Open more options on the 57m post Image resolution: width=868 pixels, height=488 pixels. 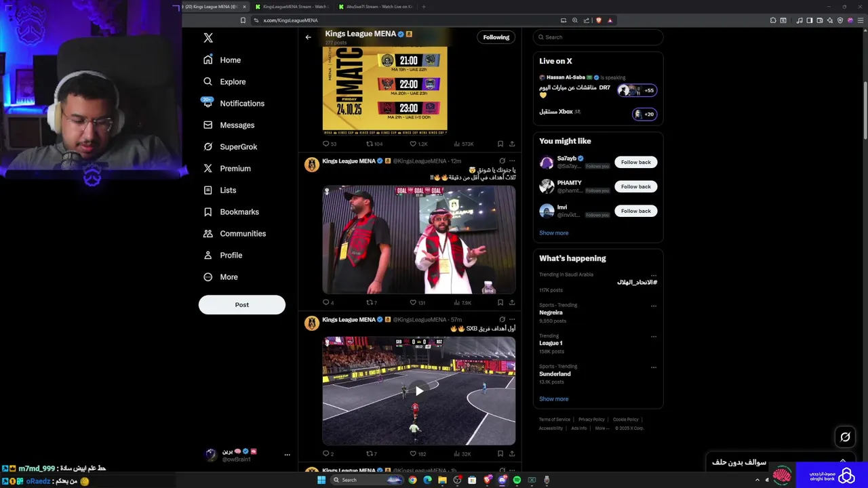click(x=512, y=319)
